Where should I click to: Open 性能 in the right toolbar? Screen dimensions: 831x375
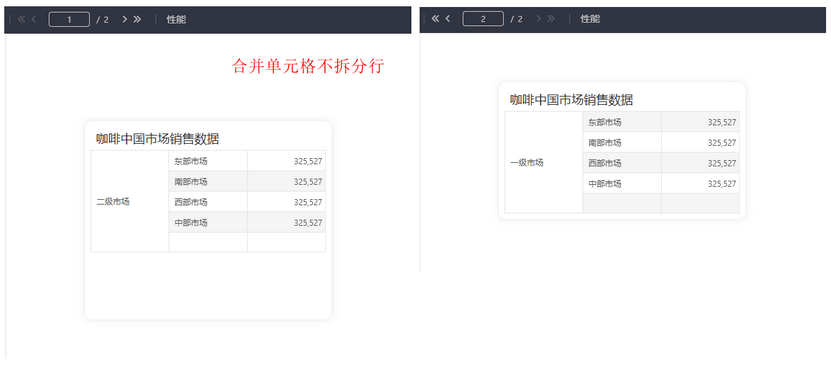point(590,19)
